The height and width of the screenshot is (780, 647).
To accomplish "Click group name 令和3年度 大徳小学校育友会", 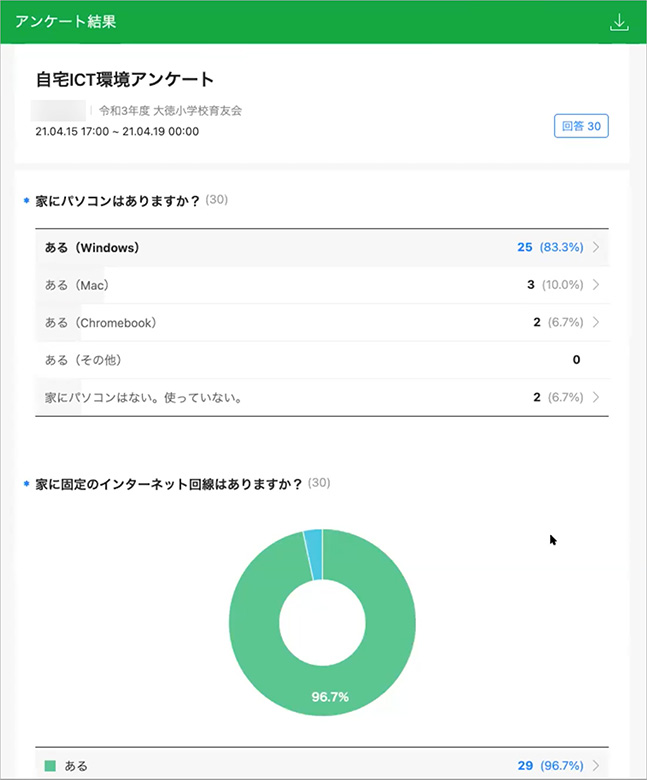I will pos(170,111).
